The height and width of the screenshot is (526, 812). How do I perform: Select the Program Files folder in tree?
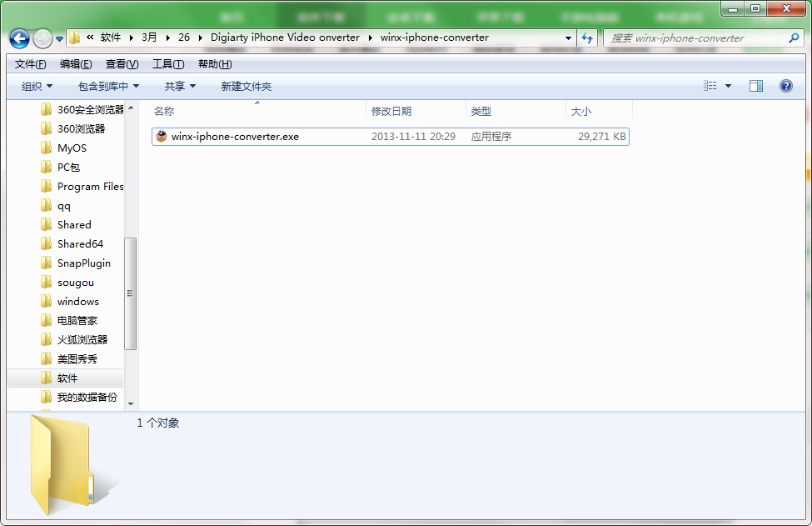(x=82, y=187)
